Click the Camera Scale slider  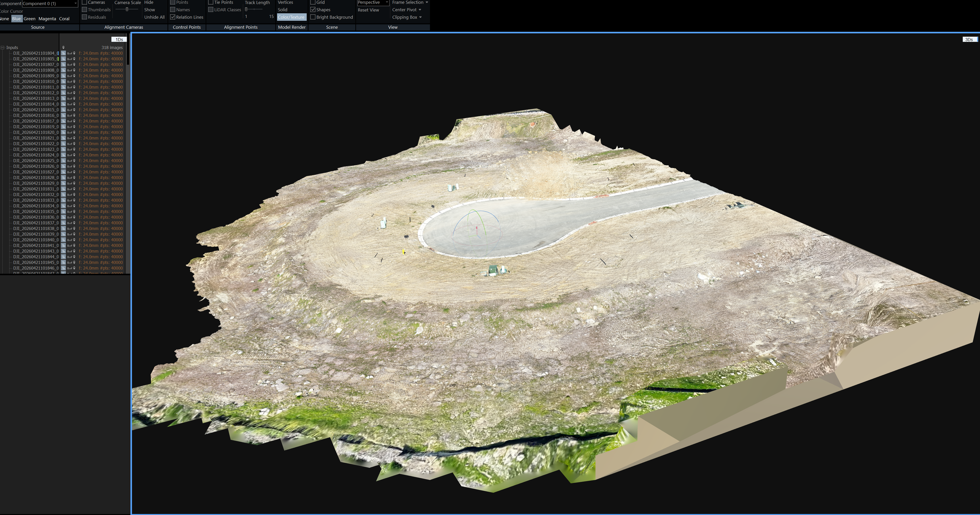click(x=127, y=9)
